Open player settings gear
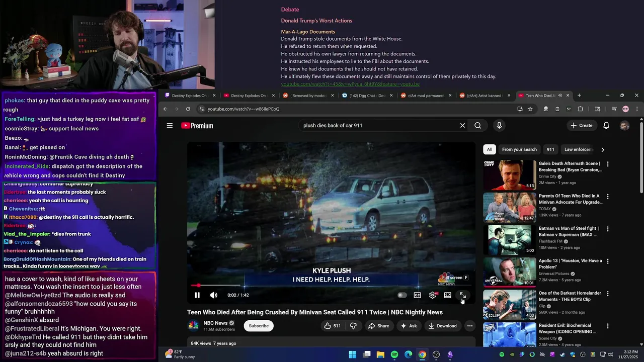 click(x=432, y=295)
